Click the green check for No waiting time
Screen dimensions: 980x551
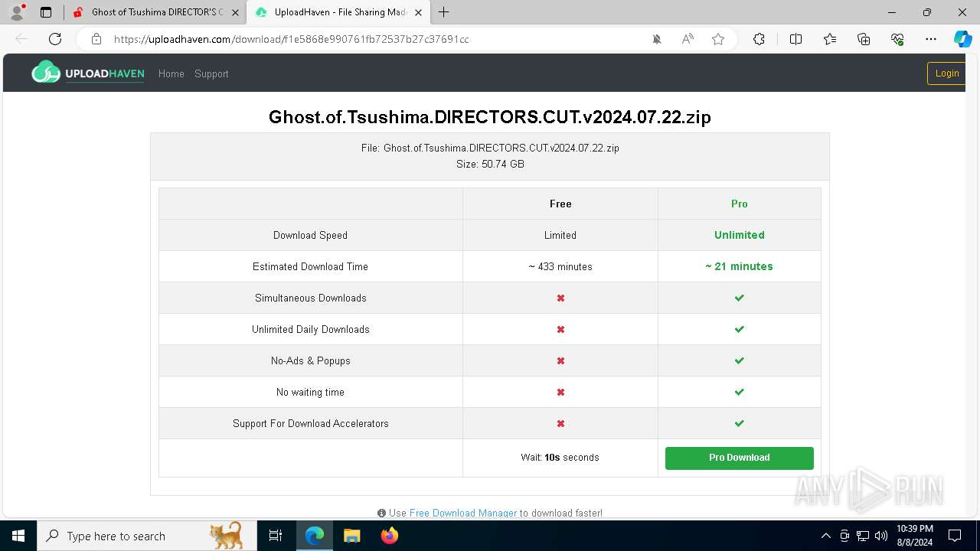[x=740, y=392]
